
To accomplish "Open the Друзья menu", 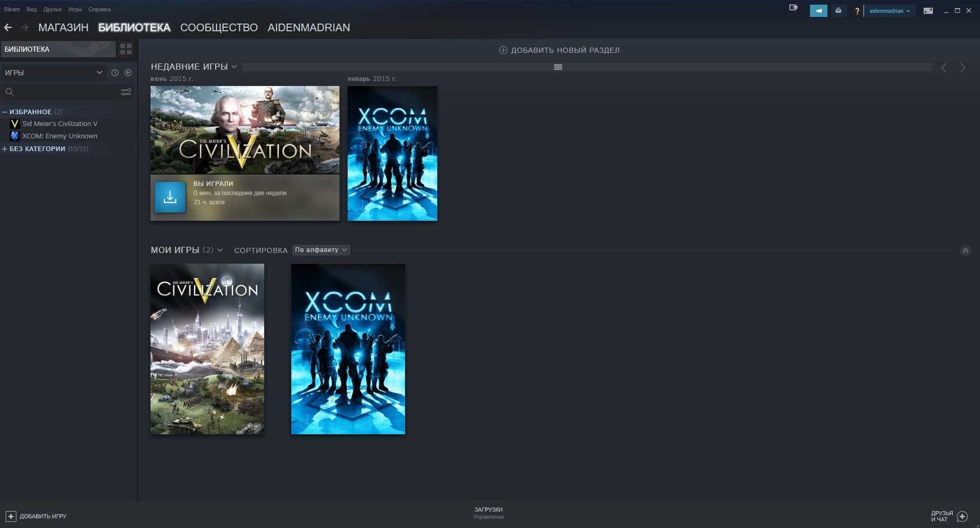I will [52, 9].
